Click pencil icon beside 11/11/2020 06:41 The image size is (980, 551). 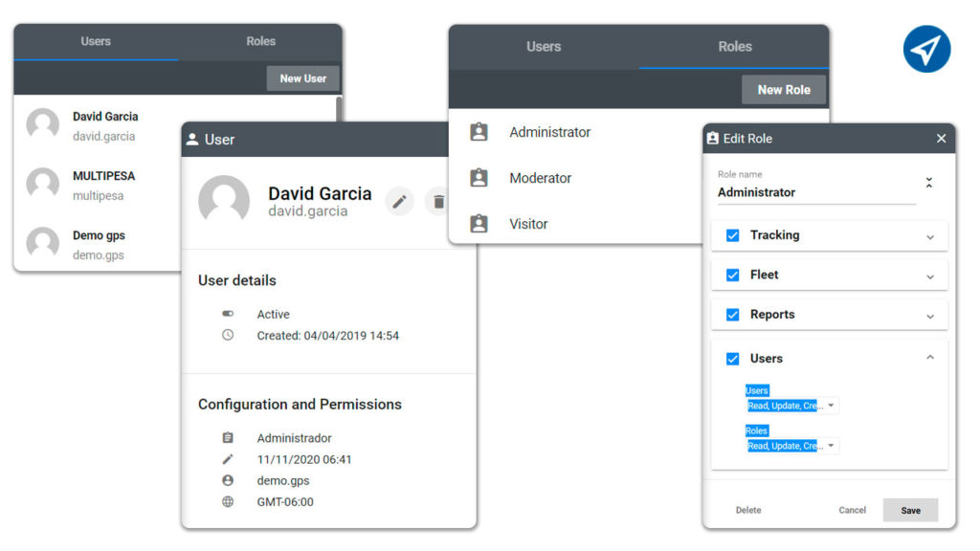click(228, 459)
